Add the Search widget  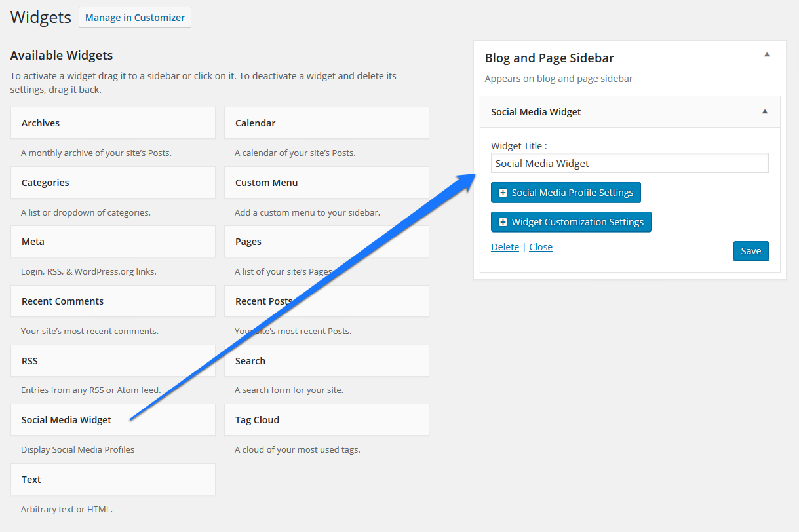[326, 361]
